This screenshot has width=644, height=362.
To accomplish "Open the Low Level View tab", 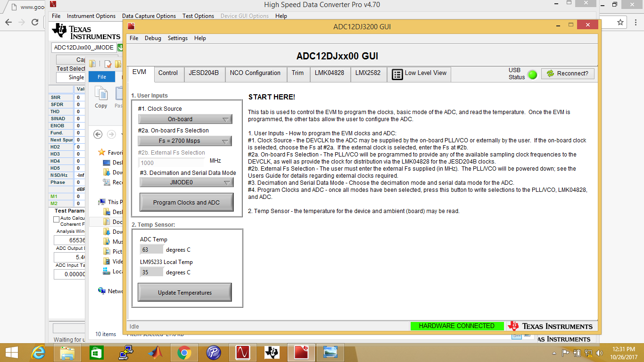I will pos(419,74).
